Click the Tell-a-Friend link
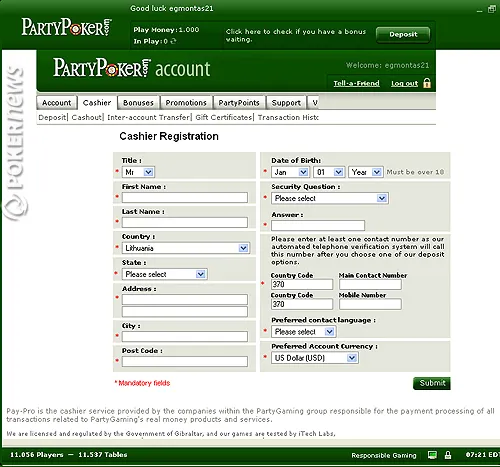Viewport: 500px width, 467px height. point(356,83)
